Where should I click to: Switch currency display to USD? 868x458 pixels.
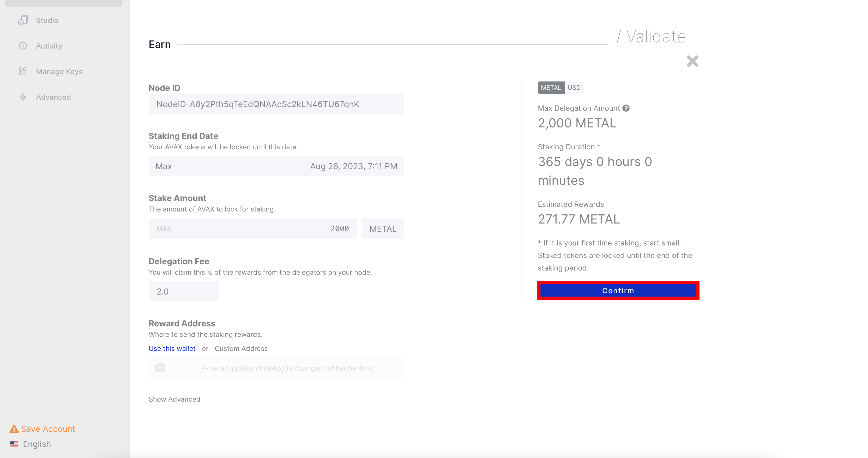click(574, 88)
